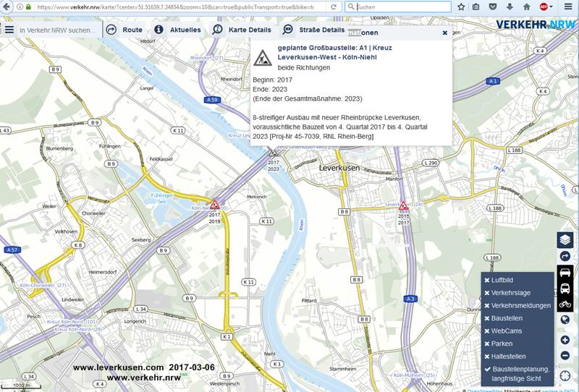The height and width of the screenshot is (392, 579).
Task: Click the Kreuz Leverkusen-West construction marker
Action: point(274,153)
